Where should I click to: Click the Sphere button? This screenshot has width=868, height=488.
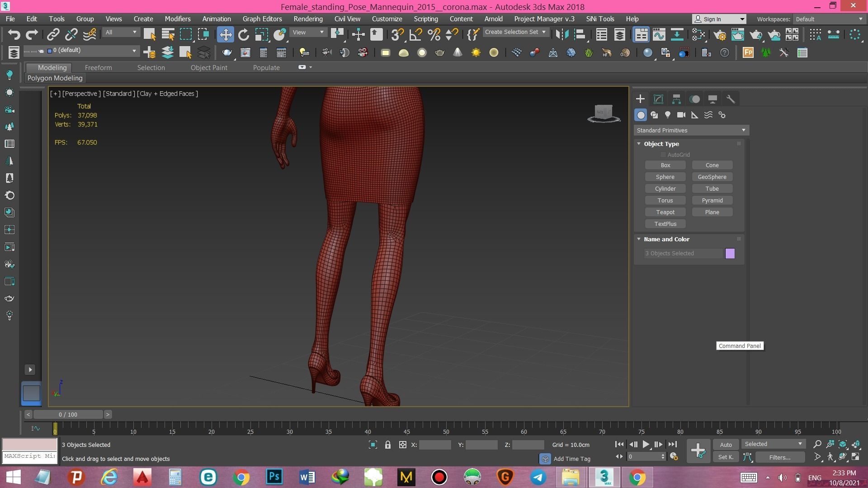coord(665,177)
